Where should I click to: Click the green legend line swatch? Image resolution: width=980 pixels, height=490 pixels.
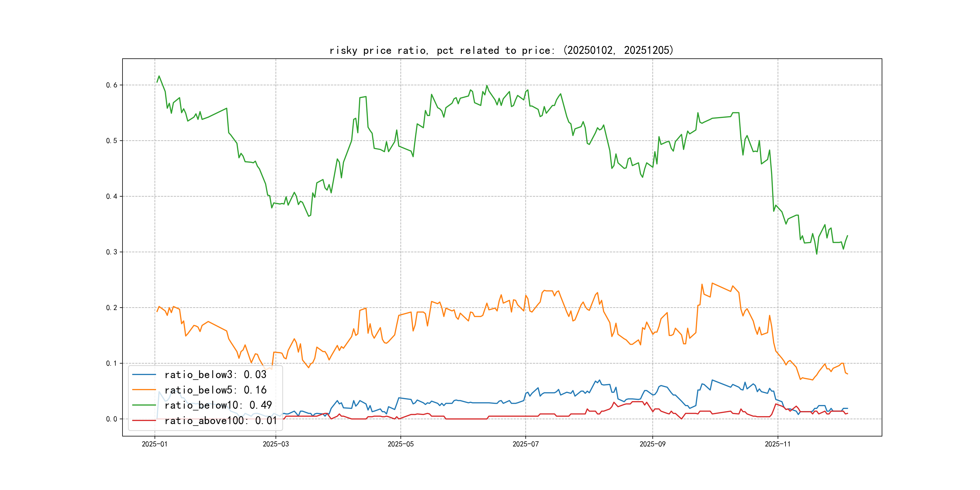144,405
